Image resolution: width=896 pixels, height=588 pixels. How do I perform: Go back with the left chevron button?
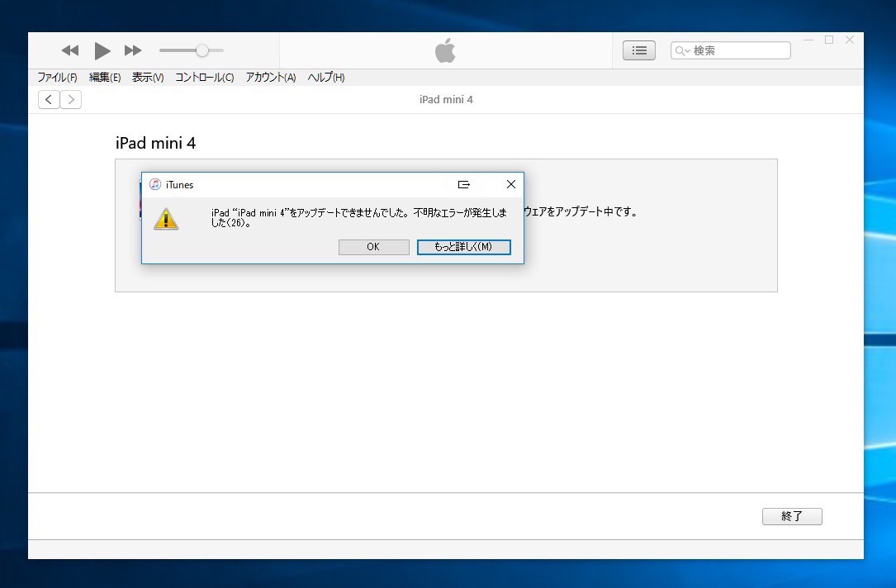coord(50,99)
